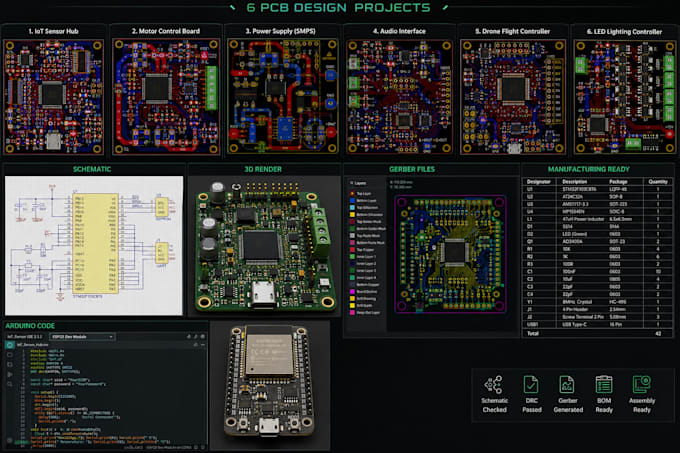Click the MANUFACTURING READY section heading
The width and height of the screenshot is (680, 453).
pyautogui.click(x=588, y=169)
